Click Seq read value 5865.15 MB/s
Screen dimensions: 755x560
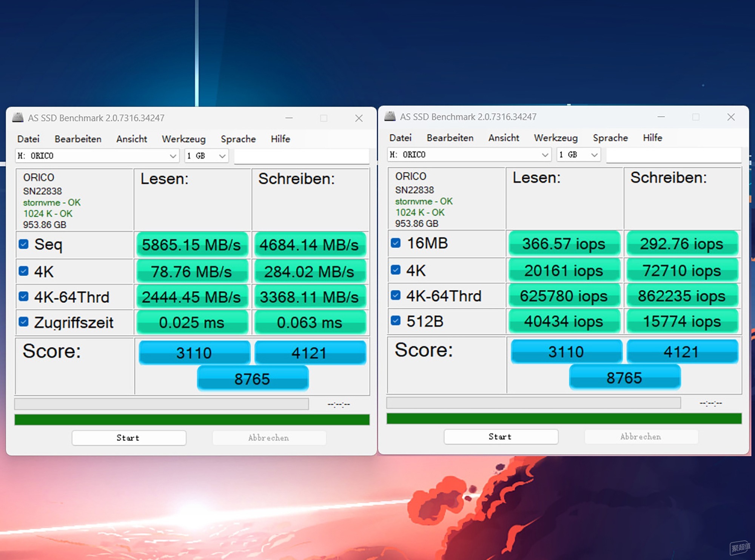(192, 245)
